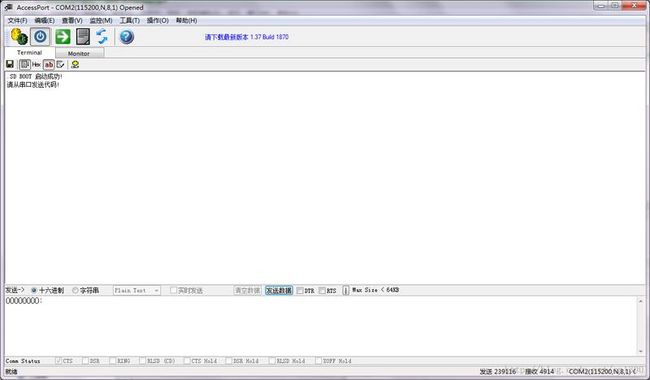Open the 查看(V) menu
Image resolution: width=650 pixels, height=380 pixels.
pos(72,20)
